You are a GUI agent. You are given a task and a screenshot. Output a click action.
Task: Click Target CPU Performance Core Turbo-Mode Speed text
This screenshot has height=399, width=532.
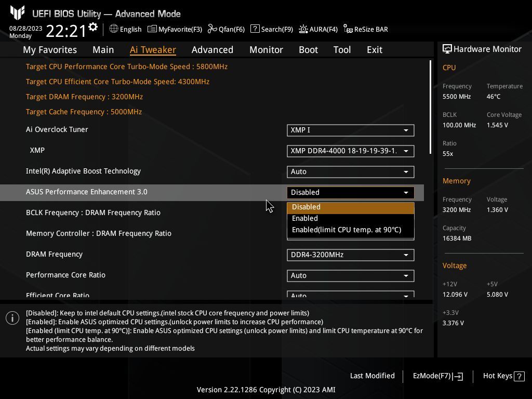[127, 67]
